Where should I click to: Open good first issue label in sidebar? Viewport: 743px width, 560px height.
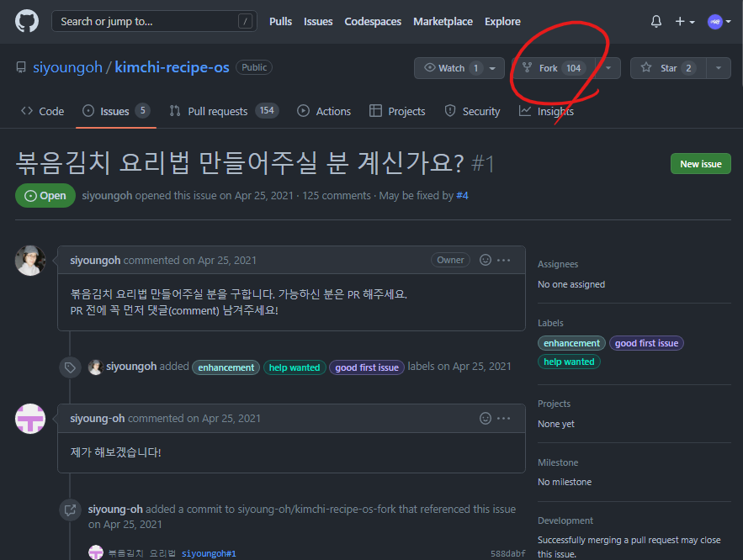click(x=646, y=343)
